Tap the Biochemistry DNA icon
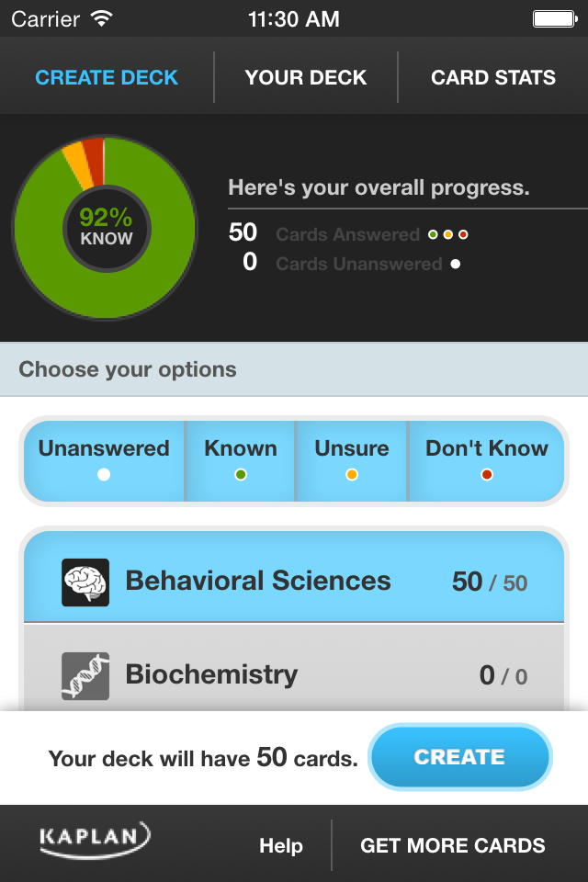The width and height of the screenshot is (588, 882). 85,675
